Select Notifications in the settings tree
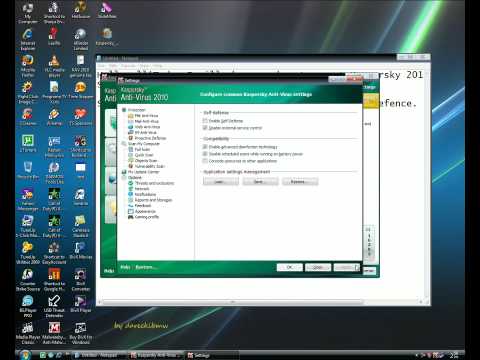Screen dimensions: 480x360 [x=145, y=194]
